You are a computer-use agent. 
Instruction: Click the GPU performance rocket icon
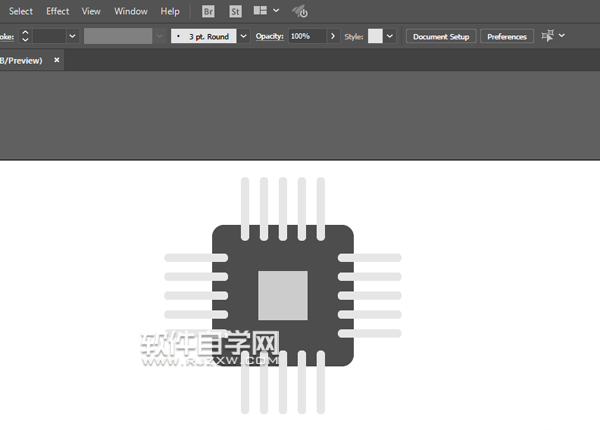point(300,11)
